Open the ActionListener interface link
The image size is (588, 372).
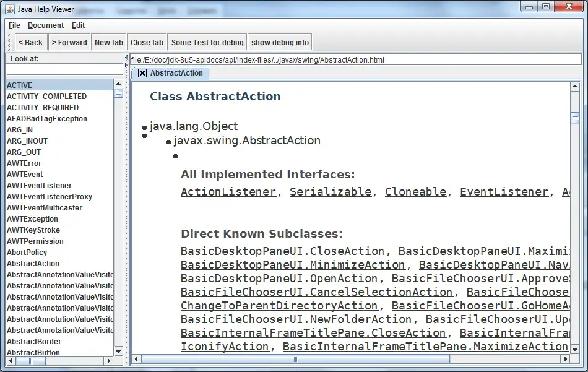coord(228,192)
